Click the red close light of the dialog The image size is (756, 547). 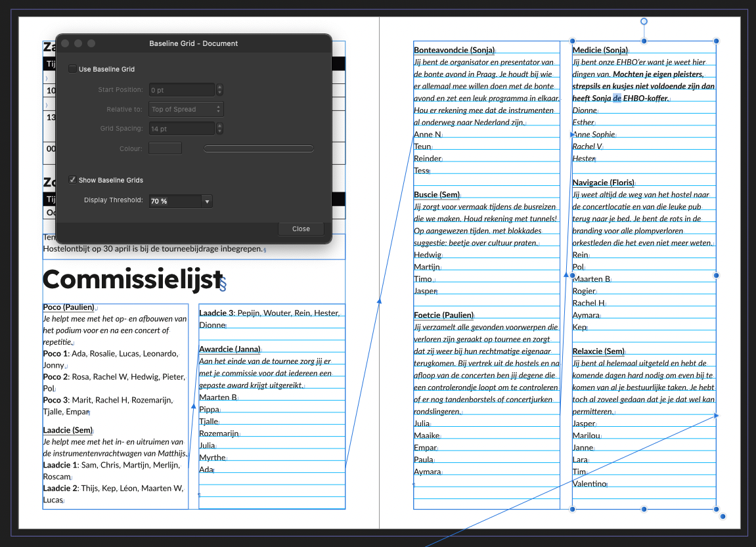click(x=65, y=43)
